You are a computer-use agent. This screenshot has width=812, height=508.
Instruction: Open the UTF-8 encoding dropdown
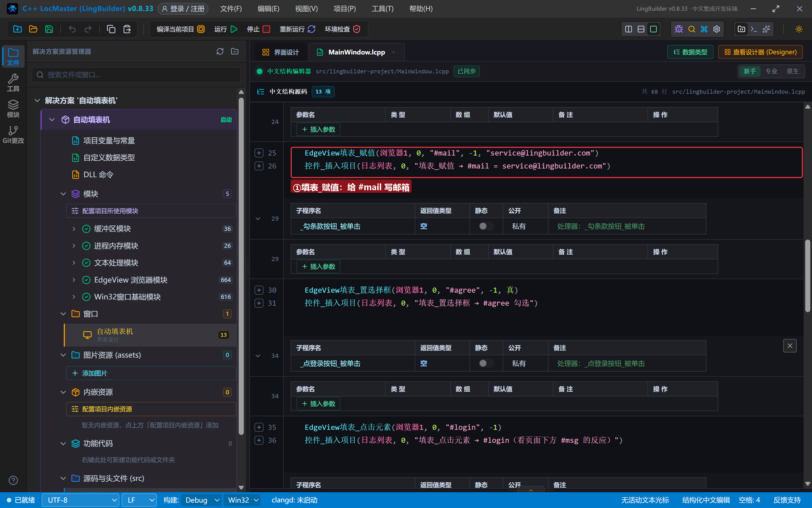(81, 500)
